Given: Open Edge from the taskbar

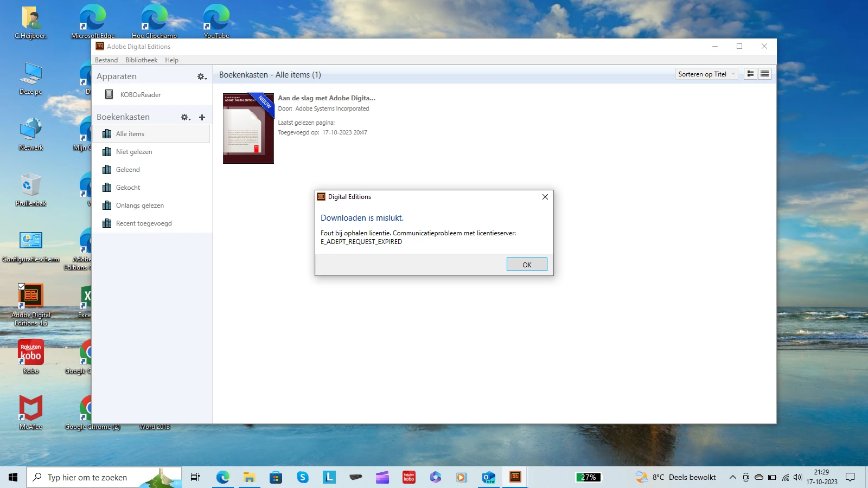Looking at the screenshot, I should click(x=222, y=477).
